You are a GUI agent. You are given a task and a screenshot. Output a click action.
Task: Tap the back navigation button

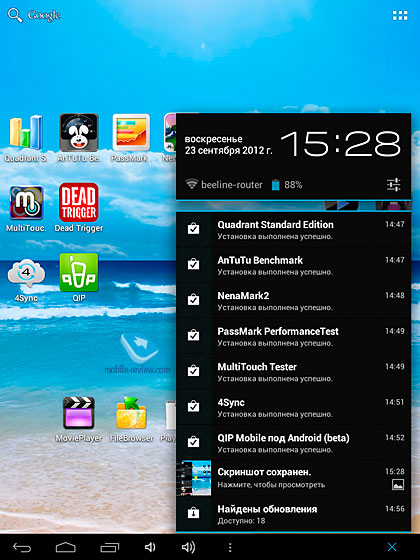[22, 547]
